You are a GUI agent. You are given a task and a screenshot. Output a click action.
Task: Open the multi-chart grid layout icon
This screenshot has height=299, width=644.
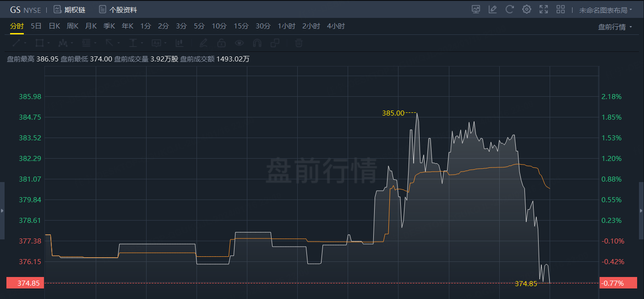click(561, 9)
